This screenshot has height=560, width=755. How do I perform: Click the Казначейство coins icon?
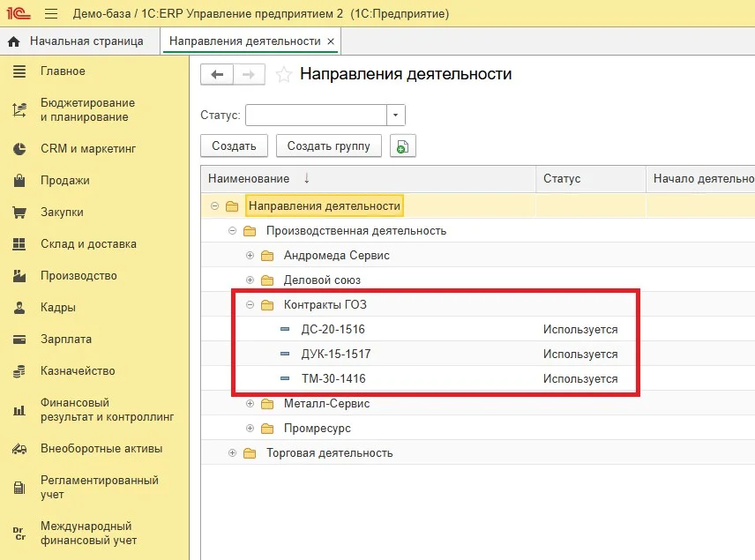point(19,371)
